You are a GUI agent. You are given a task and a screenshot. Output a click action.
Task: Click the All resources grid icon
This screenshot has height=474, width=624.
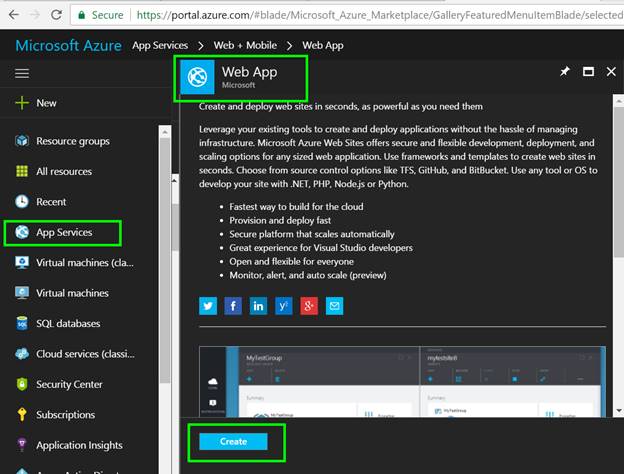pyautogui.click(x=22, y=171)
